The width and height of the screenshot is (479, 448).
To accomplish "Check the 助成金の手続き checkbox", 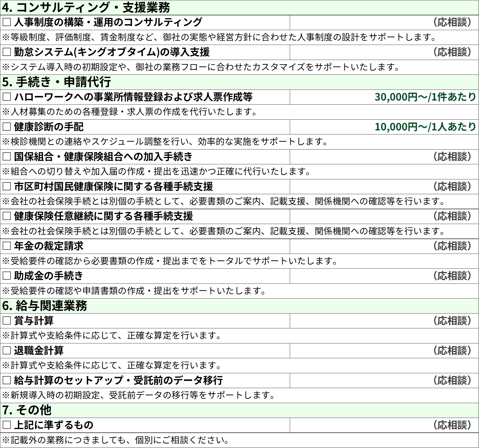I will click(7, 276).
